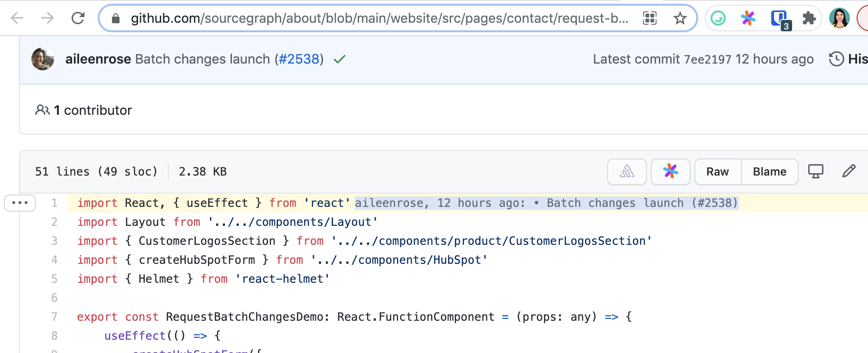Select line number 7

[x=54, y=317]
